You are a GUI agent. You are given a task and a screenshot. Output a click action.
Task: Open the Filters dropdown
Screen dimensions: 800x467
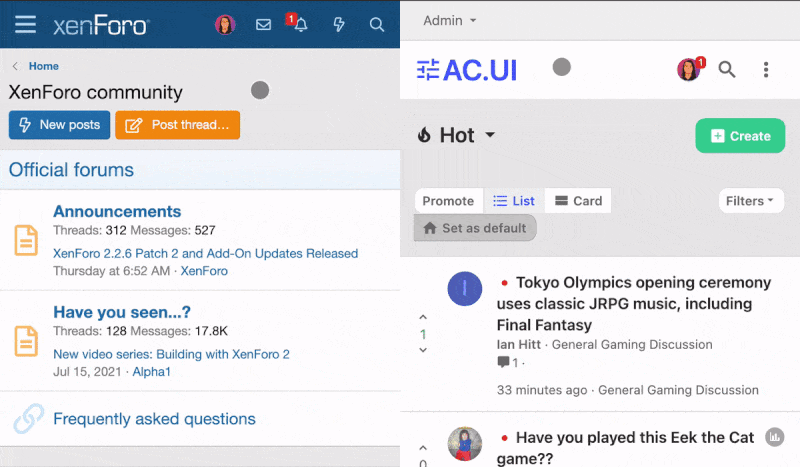[x=751, y=201]
